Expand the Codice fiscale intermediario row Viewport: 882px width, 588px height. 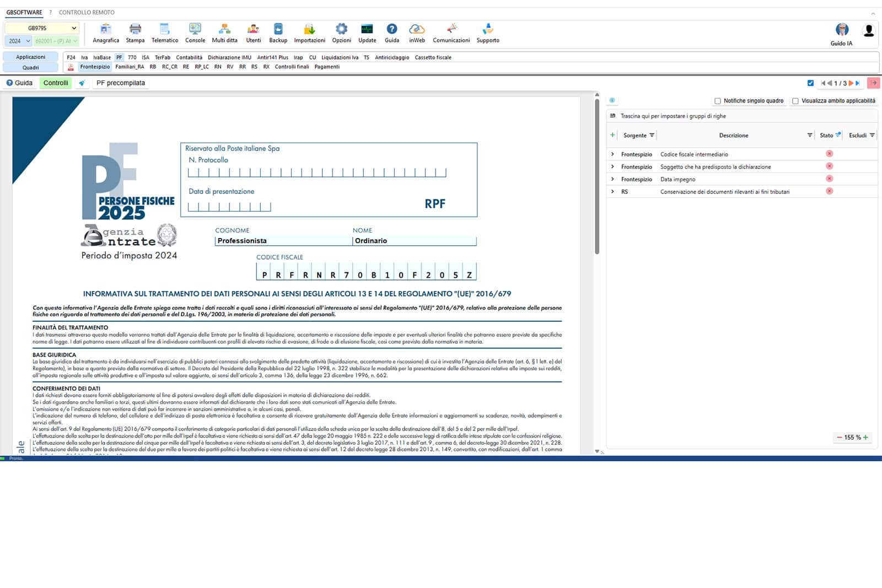612,154
